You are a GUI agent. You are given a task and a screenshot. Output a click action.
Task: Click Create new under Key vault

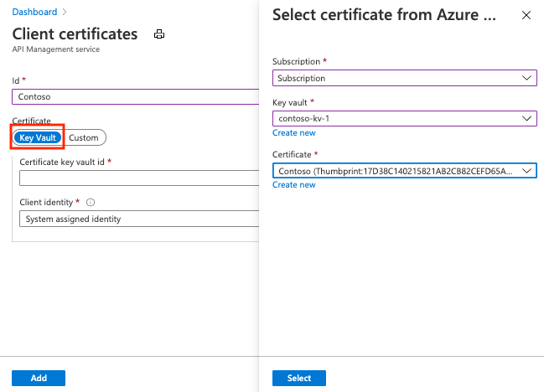tap(293, 132)
